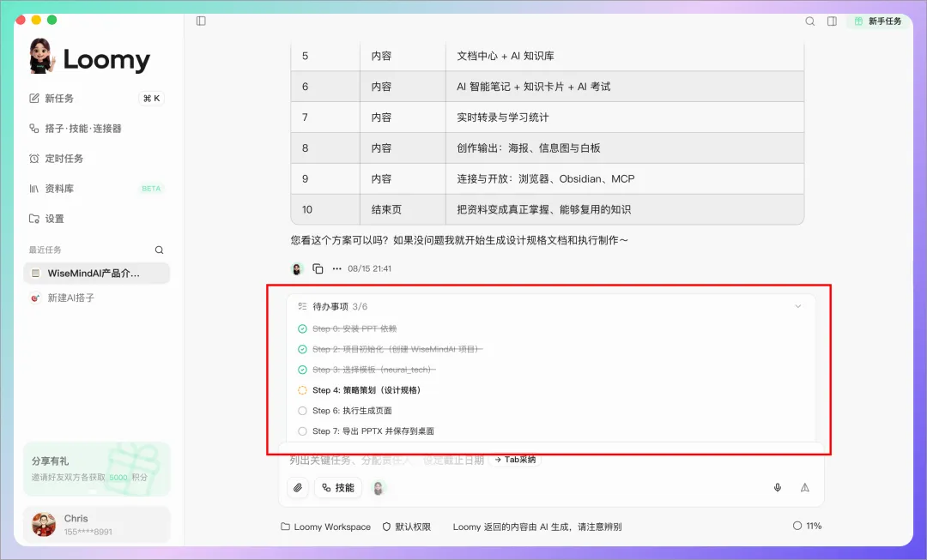Screen dimensions: 927x560
Task: Click the message author avatar icon
Action: pyautogui.click(x=297, y=268)
